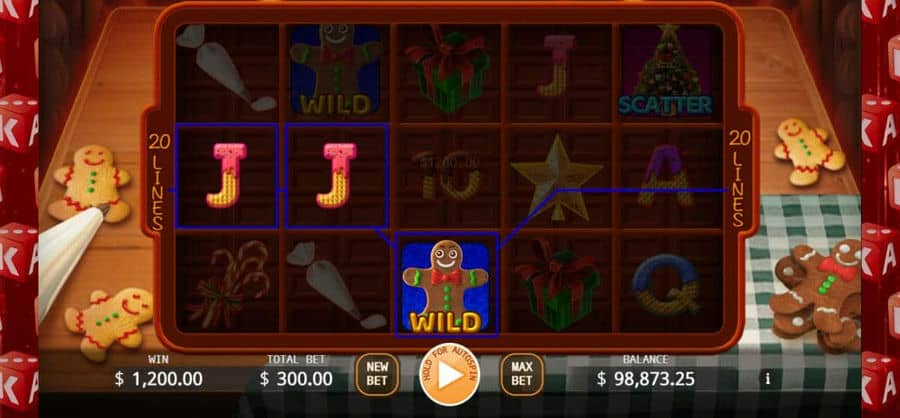Click the second highlighted J symbol
Viewport: 900px width, 418px height.
(337, 175)
